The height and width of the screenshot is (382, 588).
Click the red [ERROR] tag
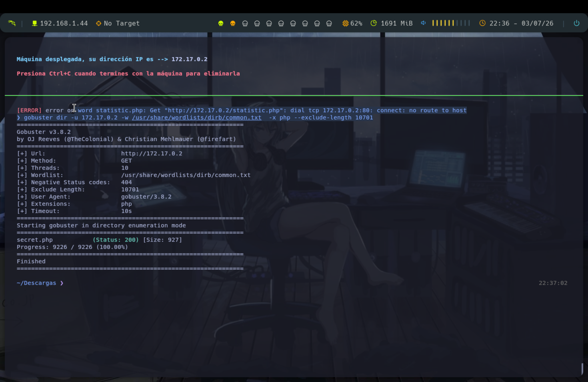coord(29,110)
